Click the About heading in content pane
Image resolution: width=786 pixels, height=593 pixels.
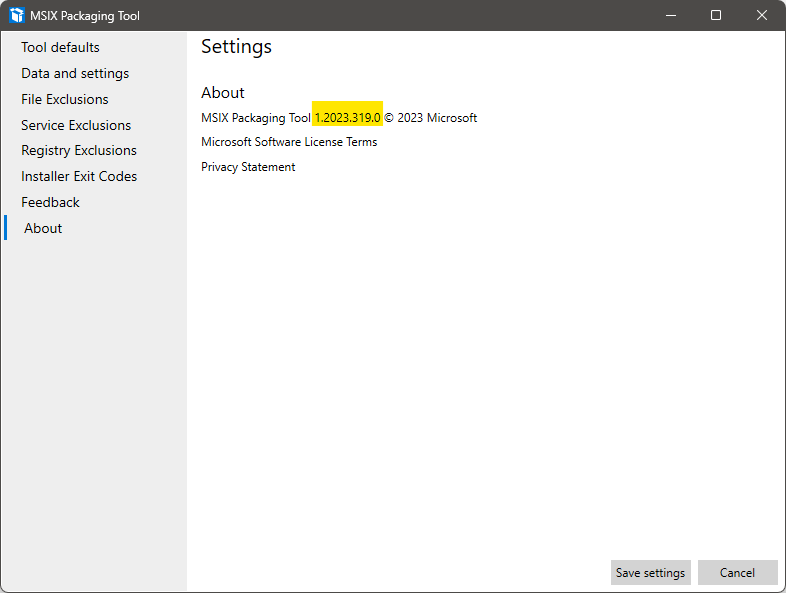point(223,93)
